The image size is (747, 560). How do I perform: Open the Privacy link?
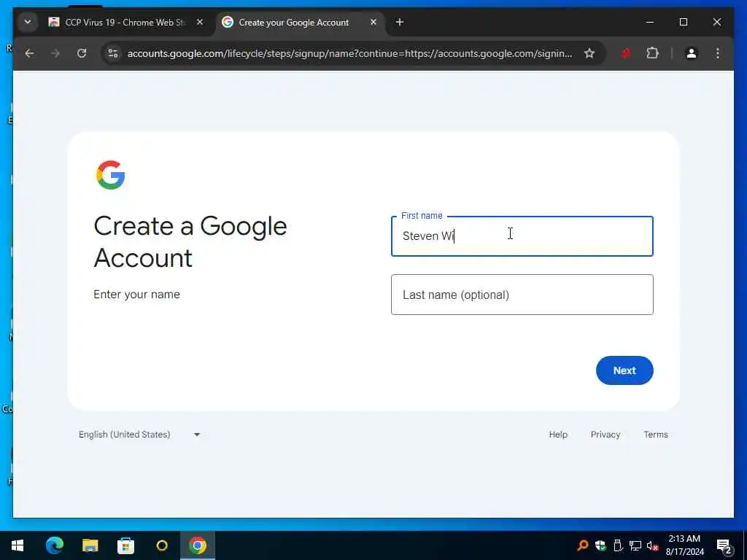605,435
